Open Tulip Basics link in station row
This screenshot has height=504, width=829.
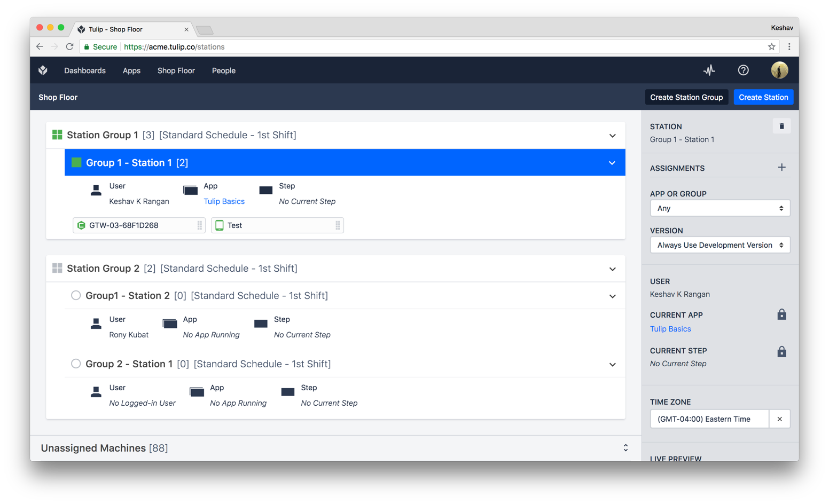(224, 201)
